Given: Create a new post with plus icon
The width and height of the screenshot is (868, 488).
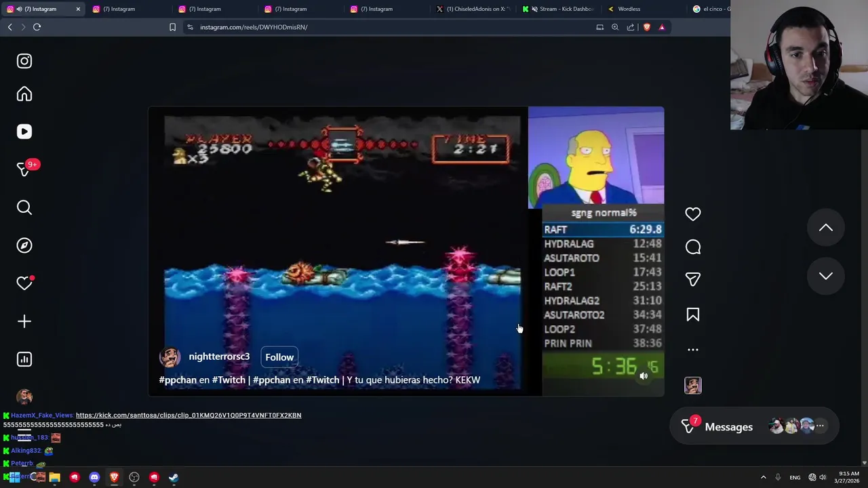Looking at the screenshot, I should click(x=24, y=321).
